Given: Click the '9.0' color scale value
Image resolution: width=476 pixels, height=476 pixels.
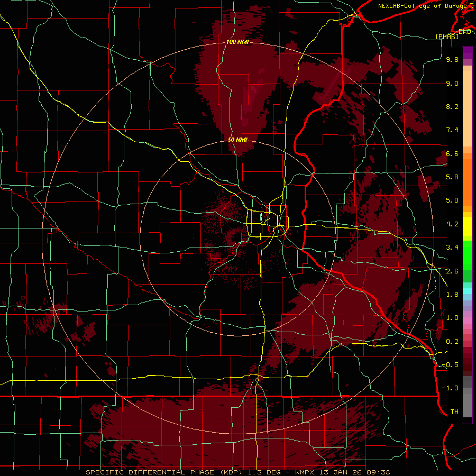Looking at the screenshot, I should pos(452,83).
